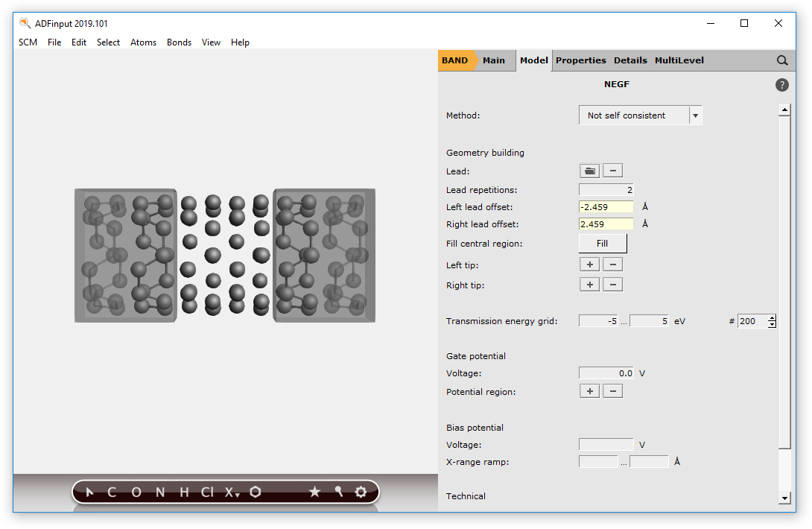Click the star icon in the bottom toolbar

314,492
